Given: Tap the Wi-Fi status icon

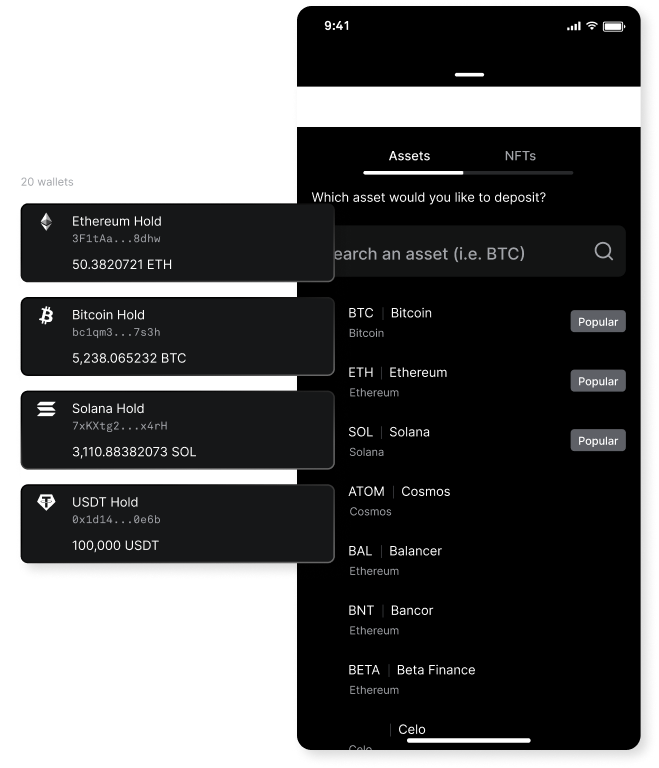Looking at the screenshot, I should [x=592, y=26].
